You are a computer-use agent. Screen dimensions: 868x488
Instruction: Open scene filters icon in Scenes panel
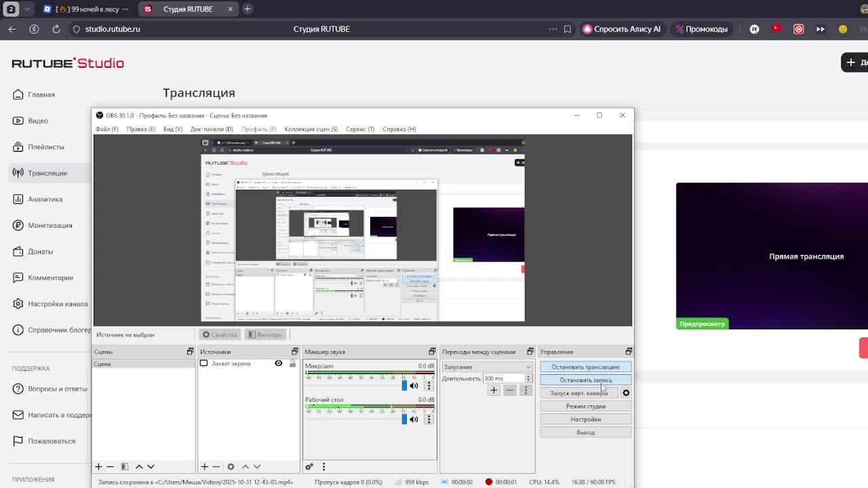pyautogui.click(x=125, y=466)
